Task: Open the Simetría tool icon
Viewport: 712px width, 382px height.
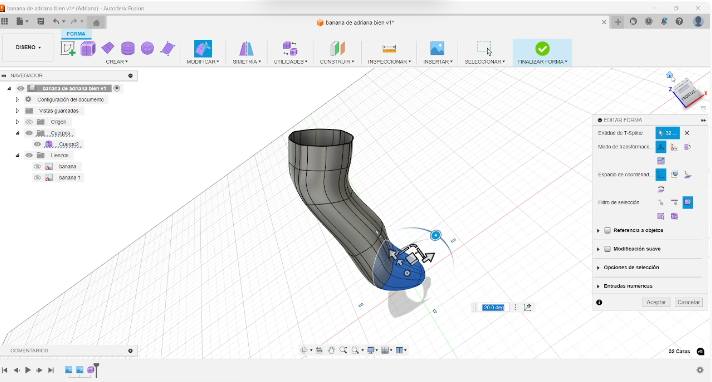Action: tap(247, 48)
